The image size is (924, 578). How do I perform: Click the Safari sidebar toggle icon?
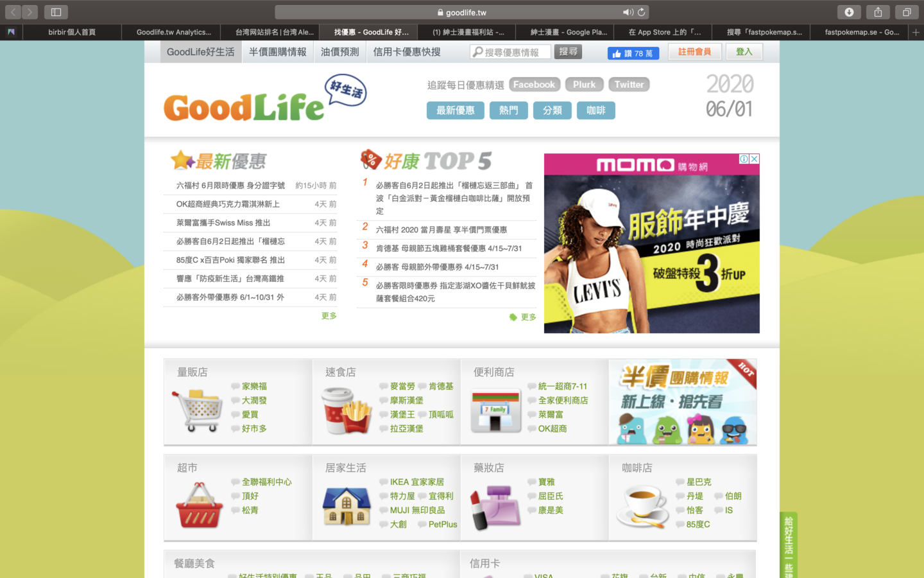click(56, 12)
